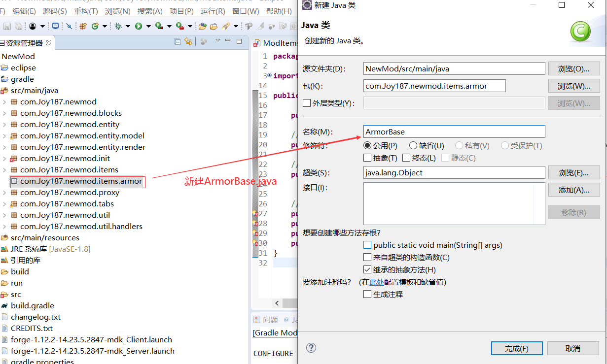Enable the final modifier checkbox

point(406,158)
